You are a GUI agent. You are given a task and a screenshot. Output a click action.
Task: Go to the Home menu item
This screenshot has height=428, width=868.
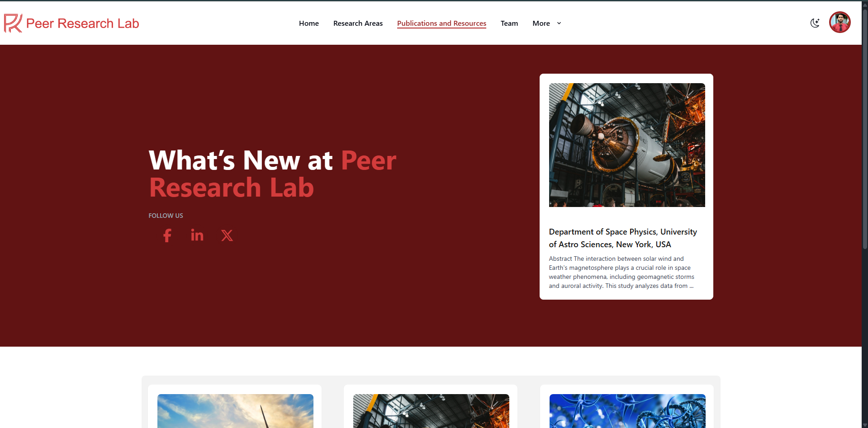309,24
